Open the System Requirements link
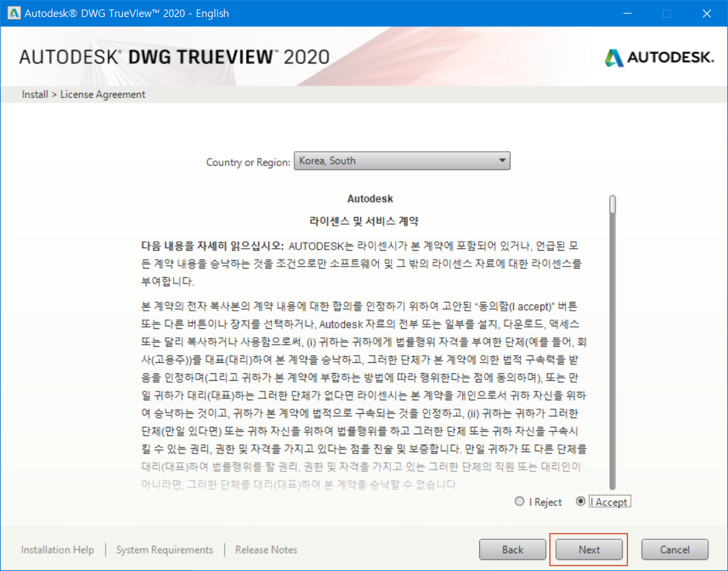This screenshot has height=571, width=728. (164, 550)
